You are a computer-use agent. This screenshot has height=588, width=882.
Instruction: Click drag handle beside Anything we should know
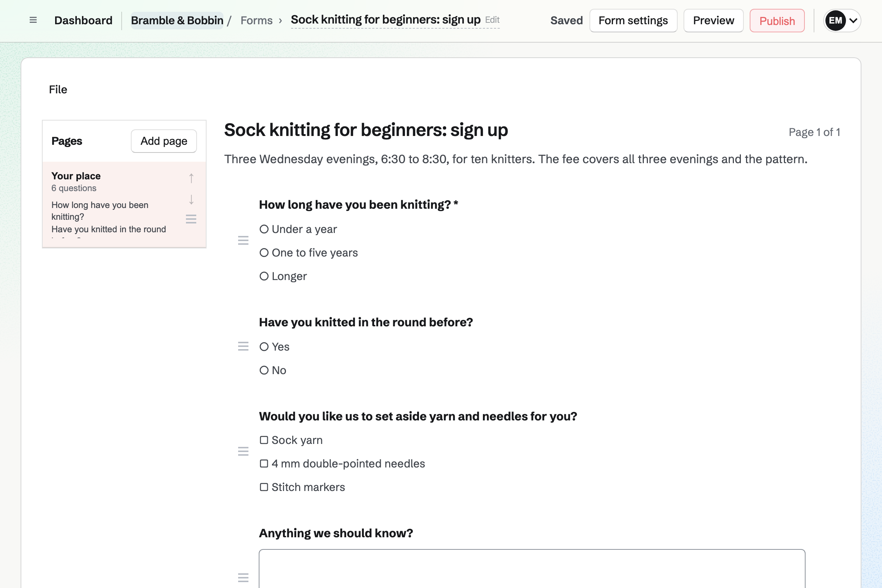(243, 577)
